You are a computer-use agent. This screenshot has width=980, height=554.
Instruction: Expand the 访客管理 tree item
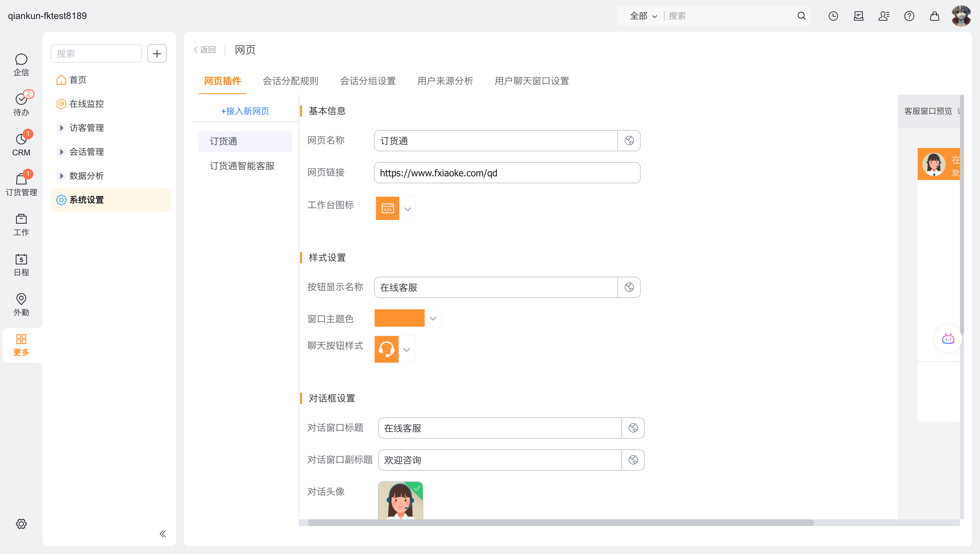[61, 128]
